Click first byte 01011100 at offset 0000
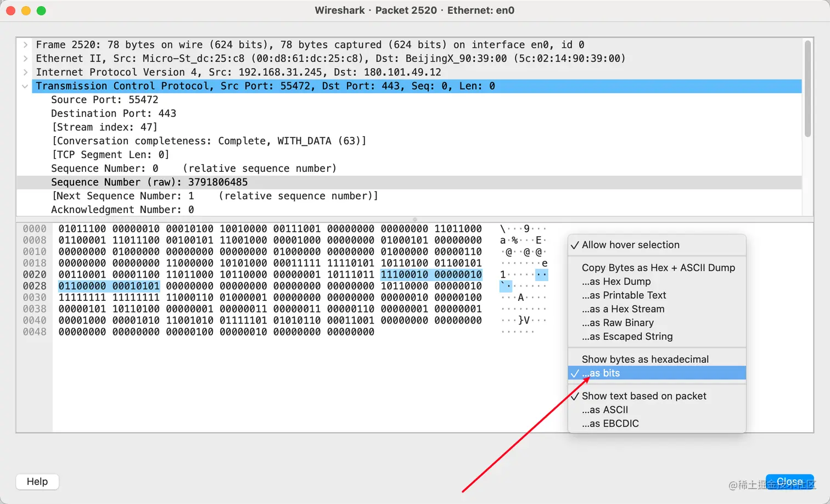This screenshot has width=830, height=504. tap(82, 228)
